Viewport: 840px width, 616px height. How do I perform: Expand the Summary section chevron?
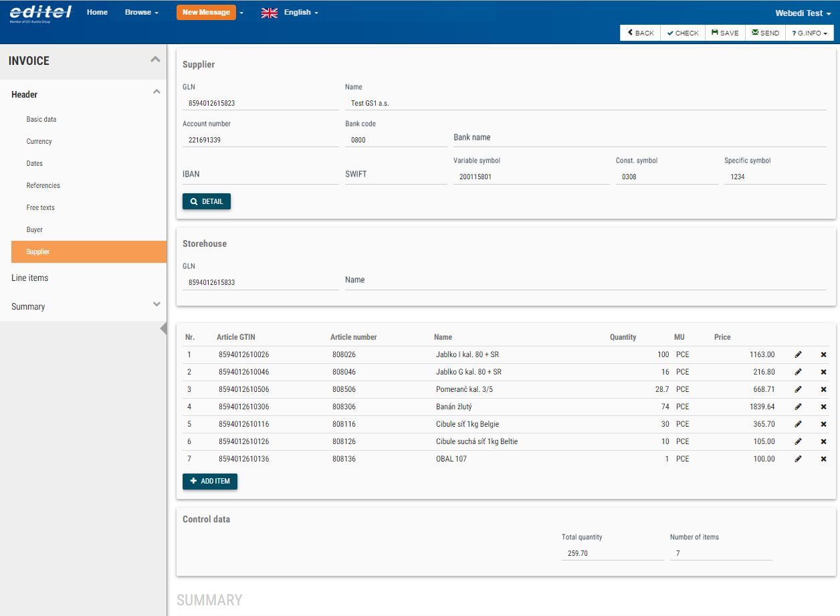pyautogui.click(x=156, y=304)
